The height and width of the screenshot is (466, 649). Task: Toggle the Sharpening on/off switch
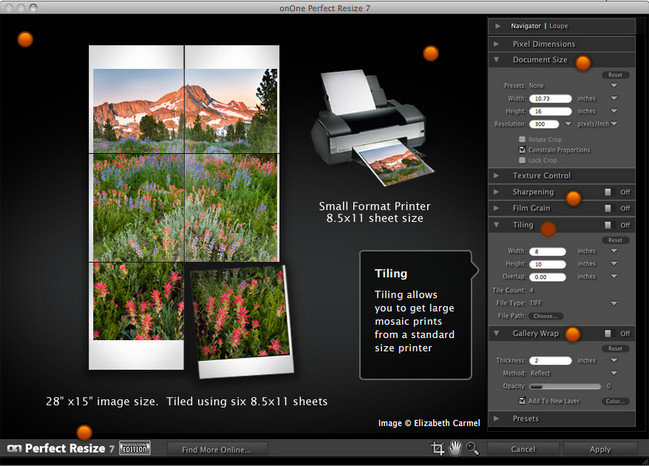point(608,192)
